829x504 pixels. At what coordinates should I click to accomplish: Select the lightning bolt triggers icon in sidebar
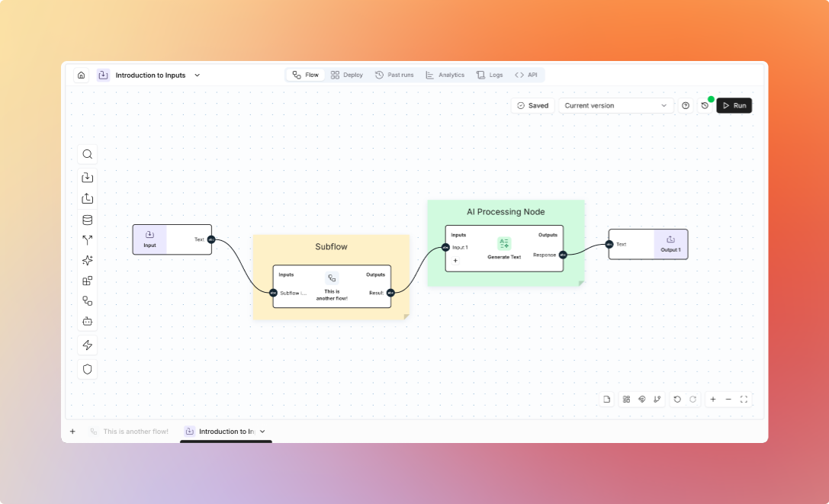(87, 345)
